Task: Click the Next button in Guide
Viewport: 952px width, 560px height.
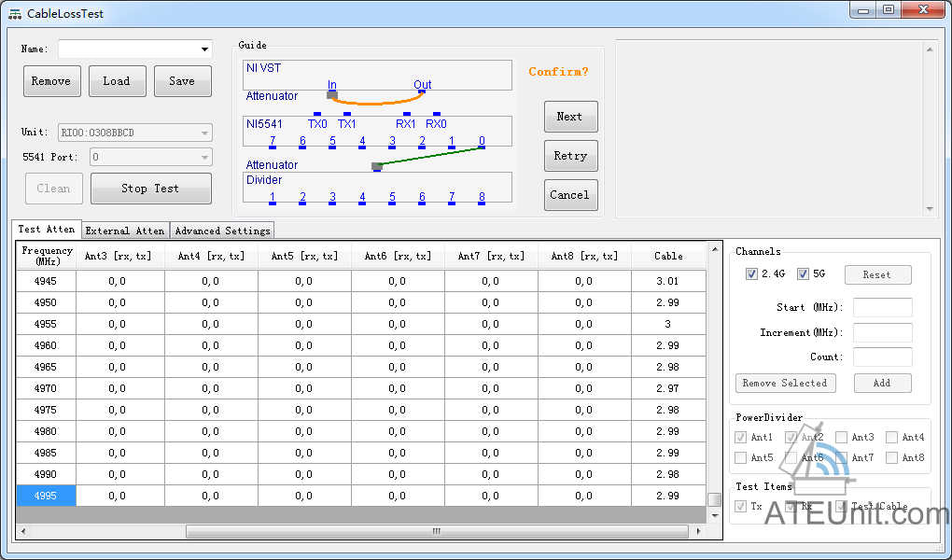Action: coord(570,117)
